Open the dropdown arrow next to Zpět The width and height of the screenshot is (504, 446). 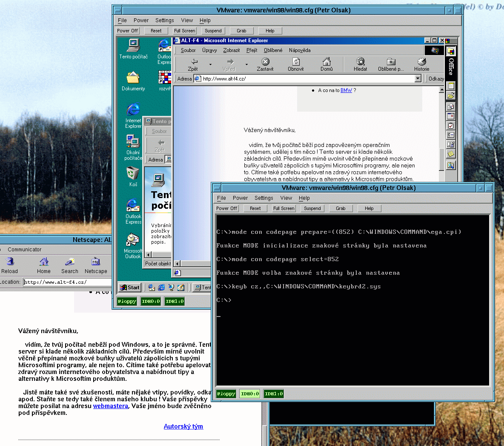[x=210, y=65]
